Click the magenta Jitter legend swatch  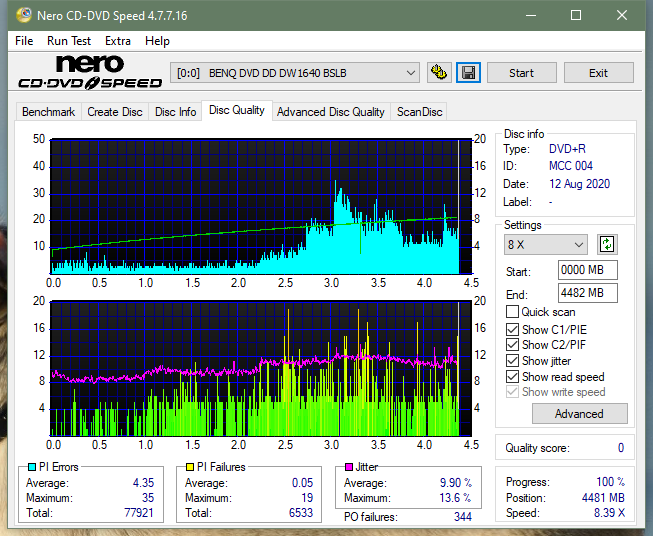[x=349, y=467]
